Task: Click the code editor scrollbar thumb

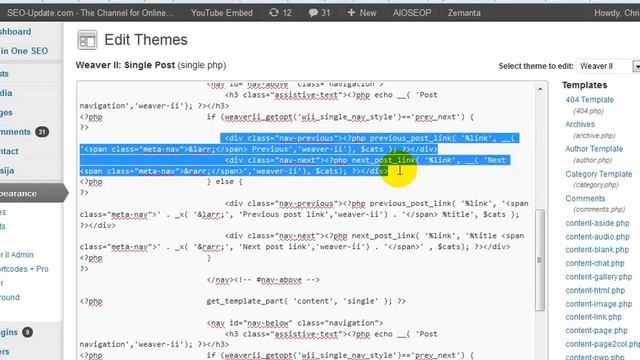Action: (540, 260)
